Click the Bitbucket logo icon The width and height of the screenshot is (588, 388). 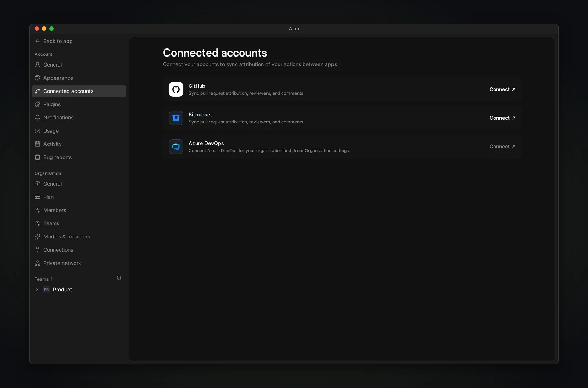[176, 118]
